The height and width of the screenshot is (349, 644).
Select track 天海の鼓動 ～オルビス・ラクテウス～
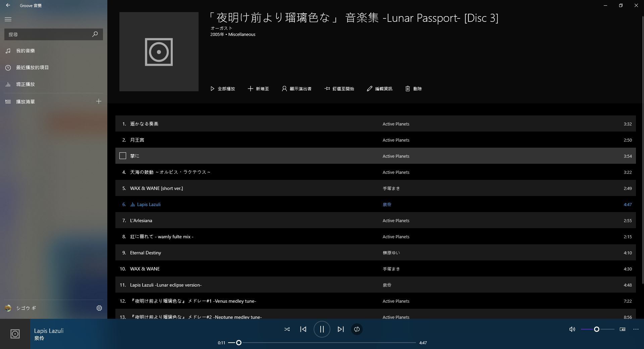[x=376, y=172]
